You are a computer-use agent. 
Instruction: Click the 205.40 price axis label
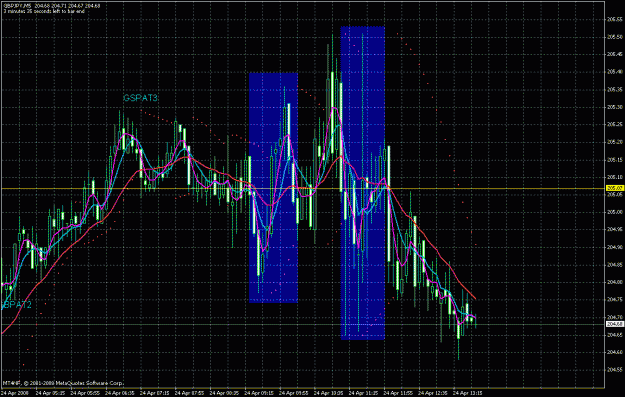click(x=614, y=72)
